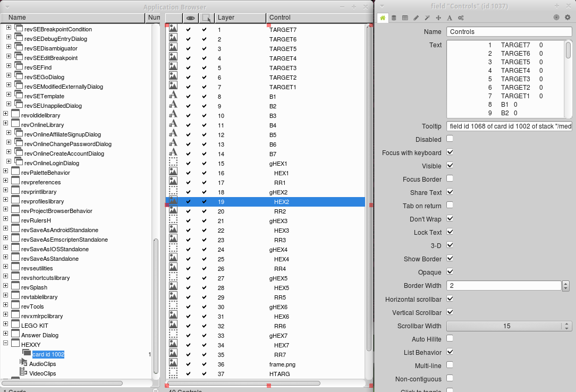This screenshot has height=392, width=576.
Task: Toggle the Don't Wrap checkbox
Action: pyautogui.click(x=450, y=219)
